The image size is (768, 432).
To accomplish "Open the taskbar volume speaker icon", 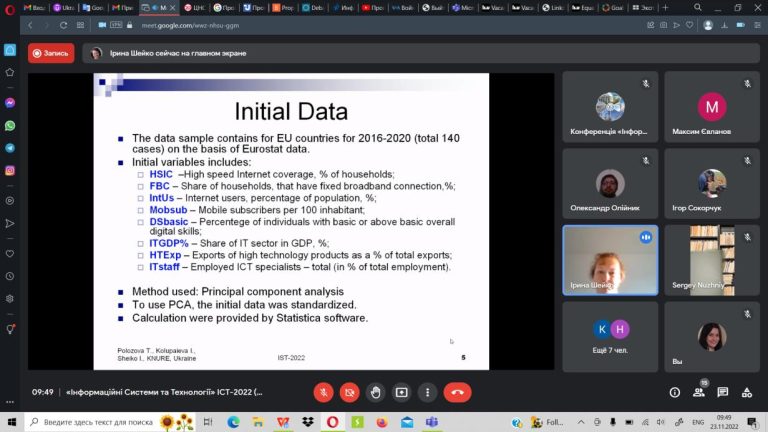I will coord(661,422).
